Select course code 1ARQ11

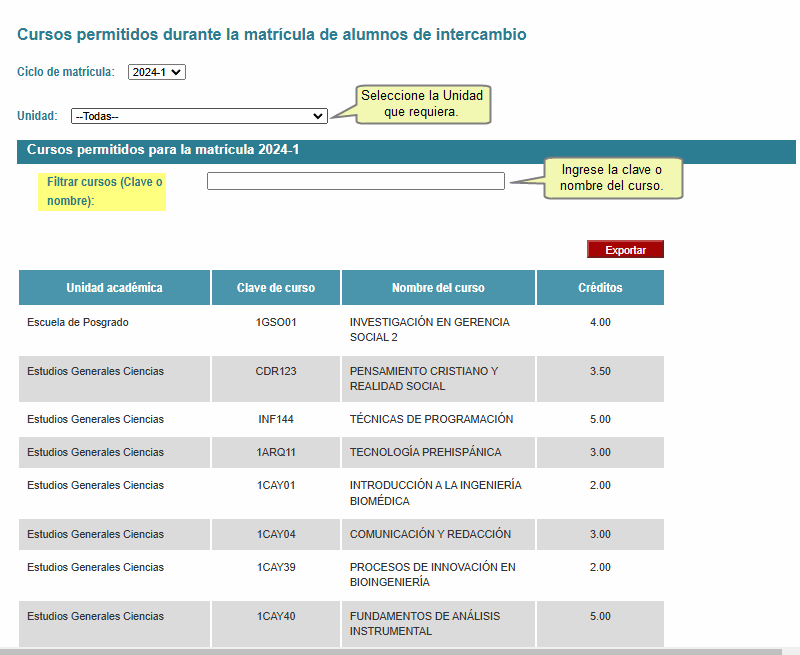tap(276, 452)
